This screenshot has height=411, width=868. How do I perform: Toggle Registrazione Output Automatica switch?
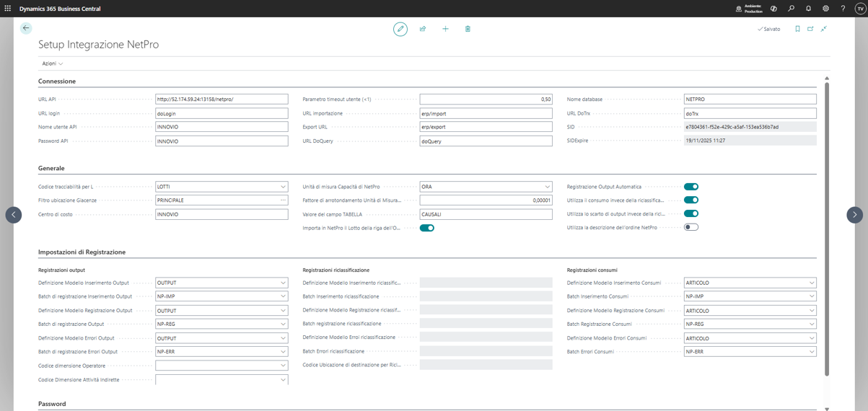(691, 187)
